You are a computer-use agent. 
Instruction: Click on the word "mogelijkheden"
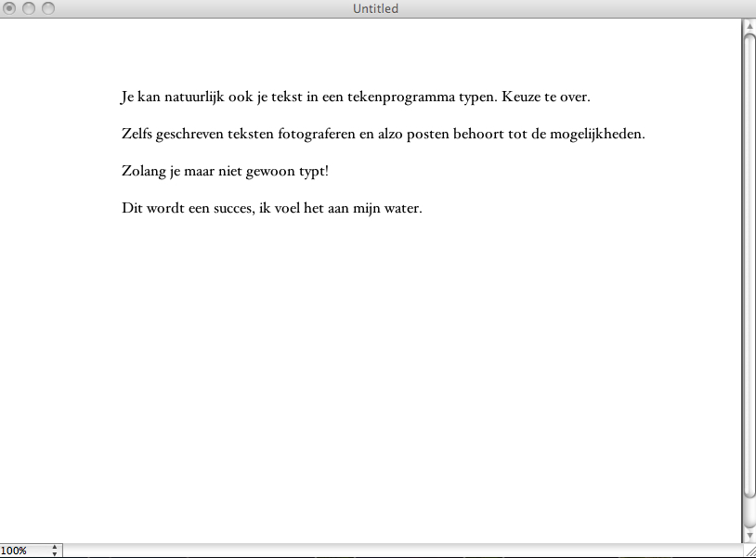point(597,134)
